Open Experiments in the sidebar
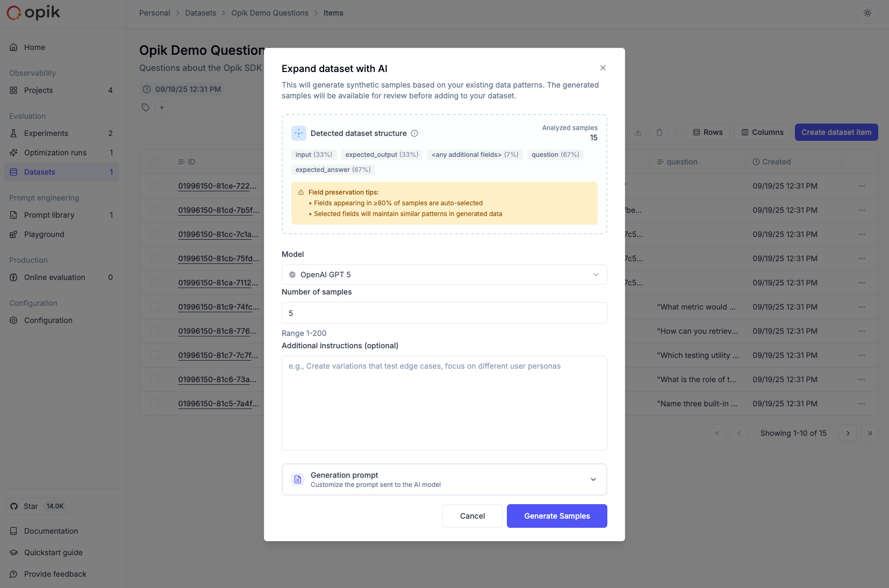 click(x=46, y=133)
